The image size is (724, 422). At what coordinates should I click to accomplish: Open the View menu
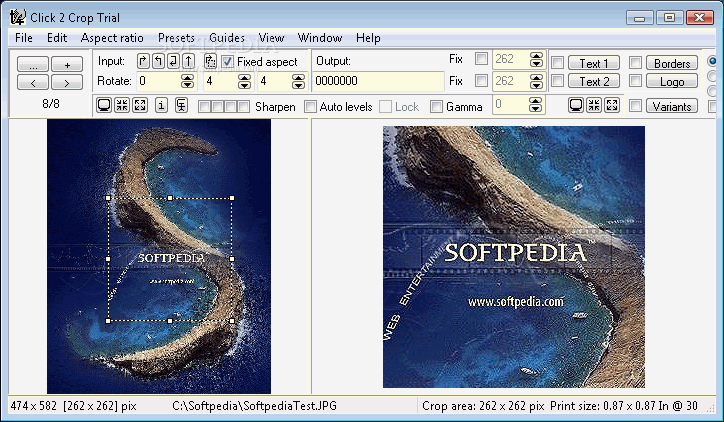pyautogui.click(x=271, y=38)
